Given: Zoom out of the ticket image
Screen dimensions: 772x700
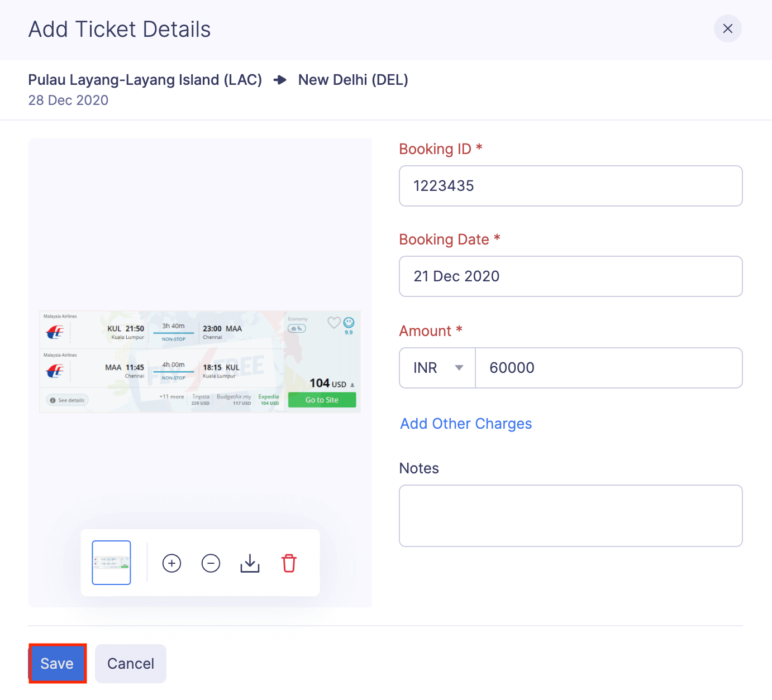Looking at the screenshot, I should pos(211,563).
